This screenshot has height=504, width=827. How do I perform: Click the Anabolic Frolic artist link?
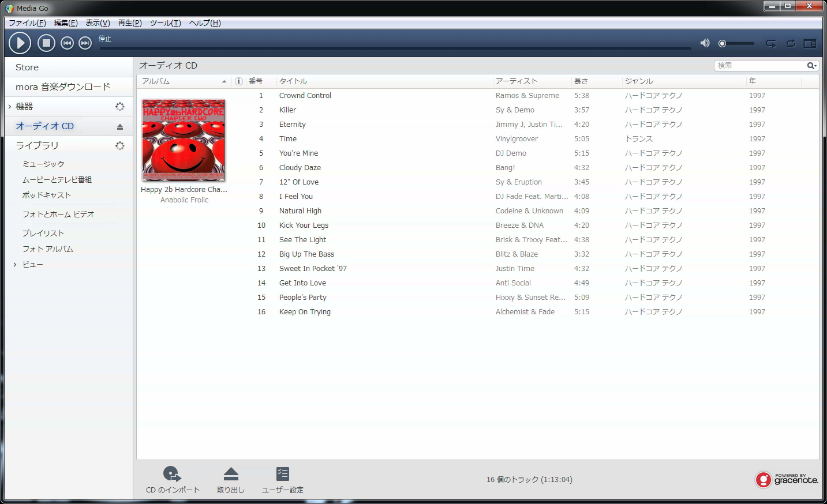point(185,200)
